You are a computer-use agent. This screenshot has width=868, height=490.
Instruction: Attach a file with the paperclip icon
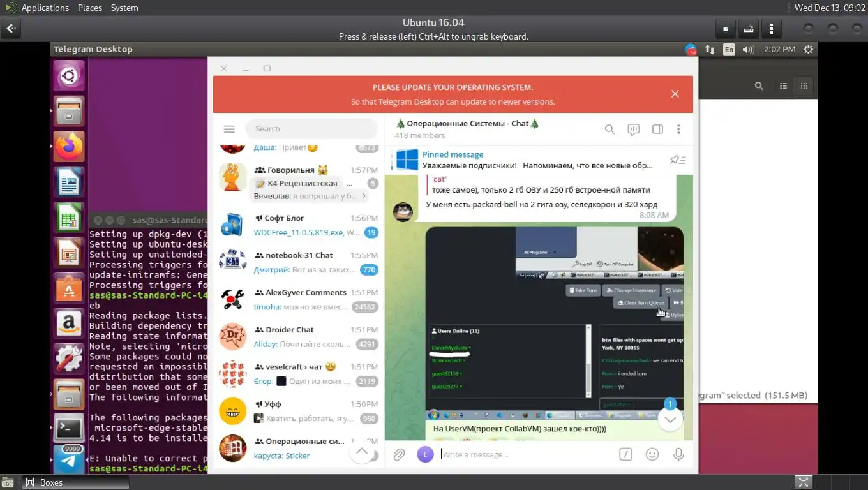(399, 455)
